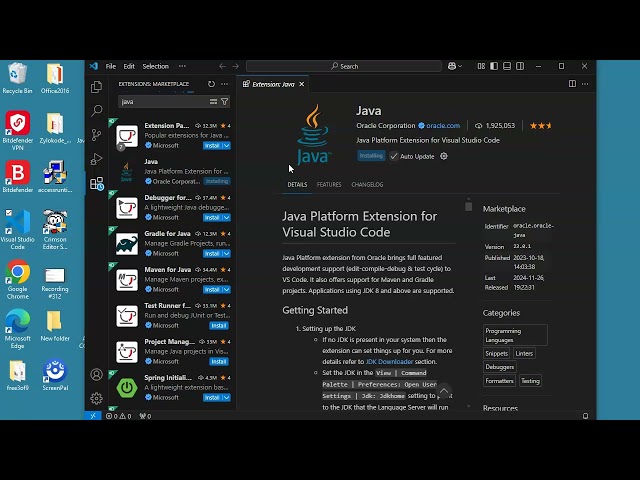Expand Install dropdown for Spring Initializr
640x480 pixels.
(227, 398)
